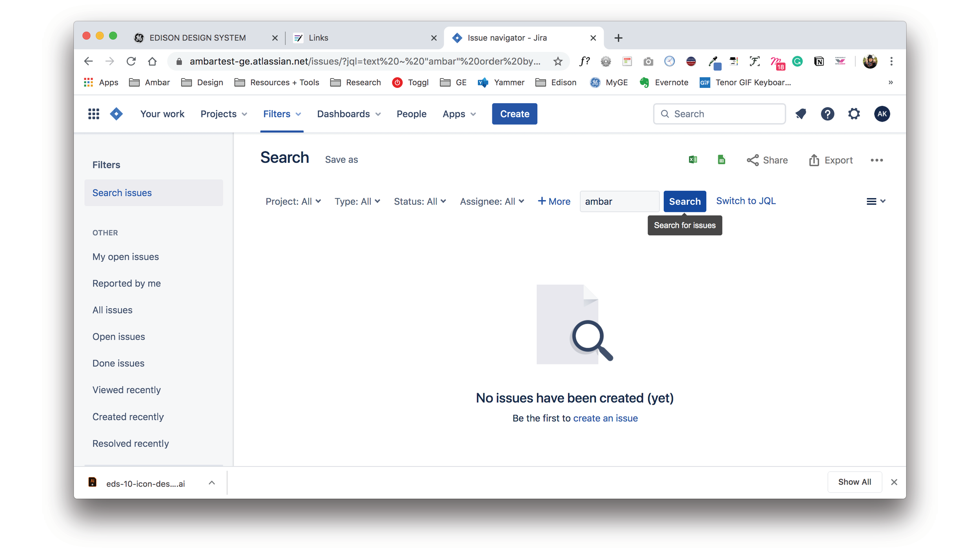980x552 pixels.
Task: Open the Your work menu item
Action: [x=162, y=114]
